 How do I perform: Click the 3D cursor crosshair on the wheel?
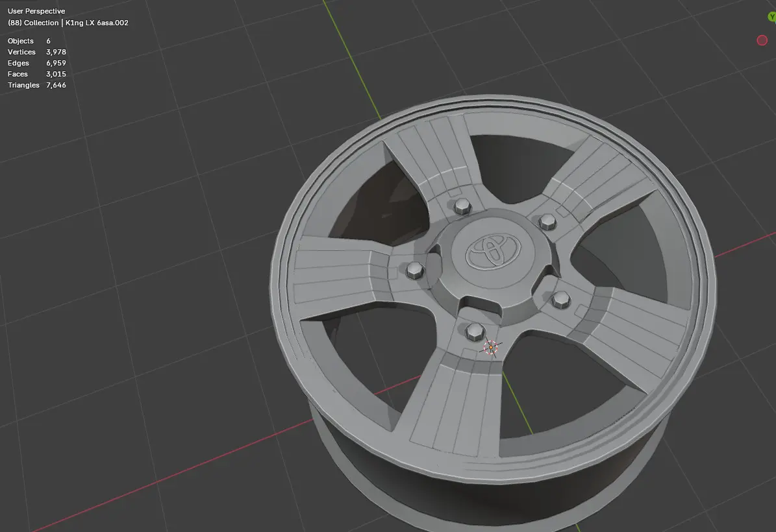(x=490, y=347)
